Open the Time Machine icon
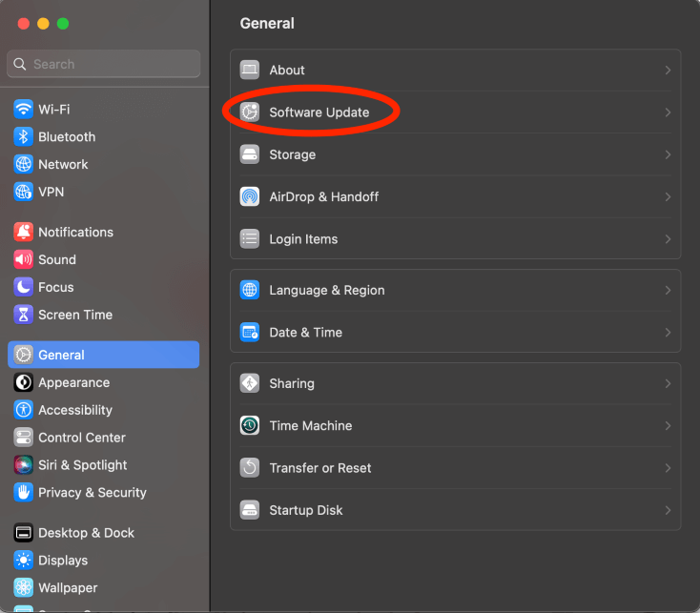The width and height of the screenshot is (700, 613). point(250,426)
